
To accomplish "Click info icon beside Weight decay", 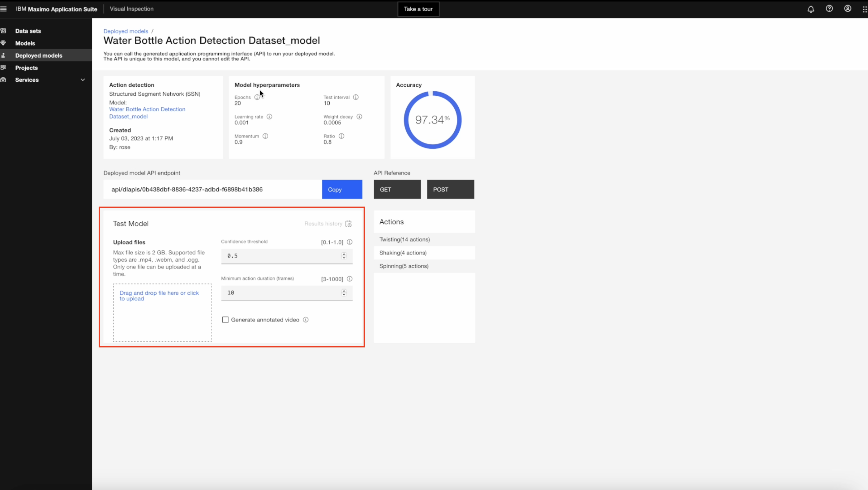I will tap(359, 117).
